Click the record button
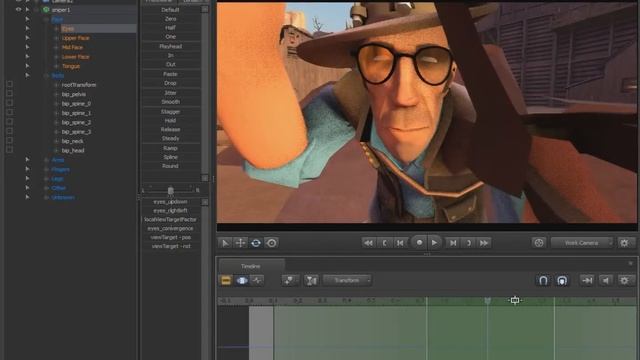The image size is (640, 360). pos(419,242)
